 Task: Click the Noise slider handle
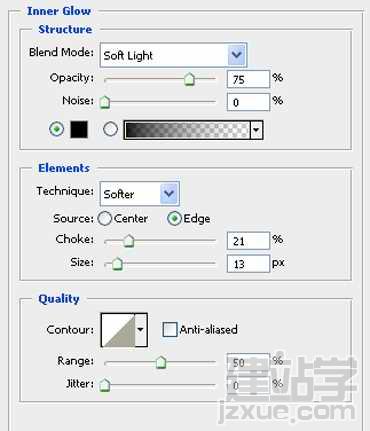(x=105, y=102)
